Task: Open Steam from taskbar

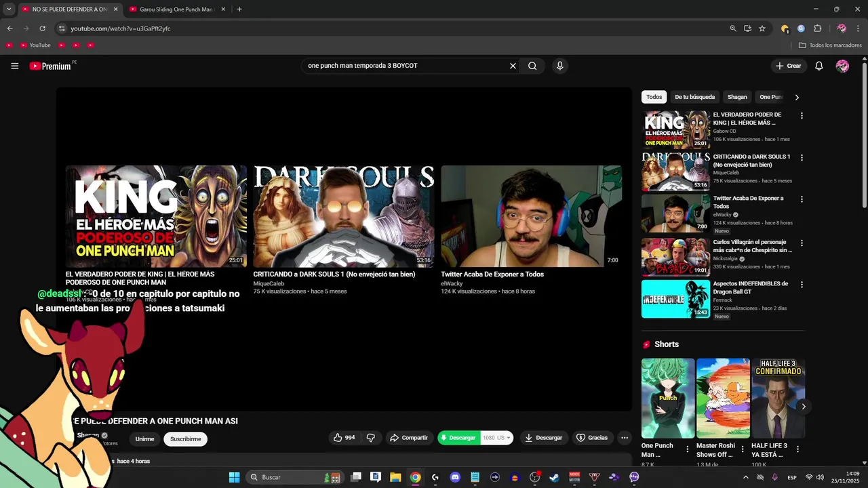Action: tap(554, 477)
